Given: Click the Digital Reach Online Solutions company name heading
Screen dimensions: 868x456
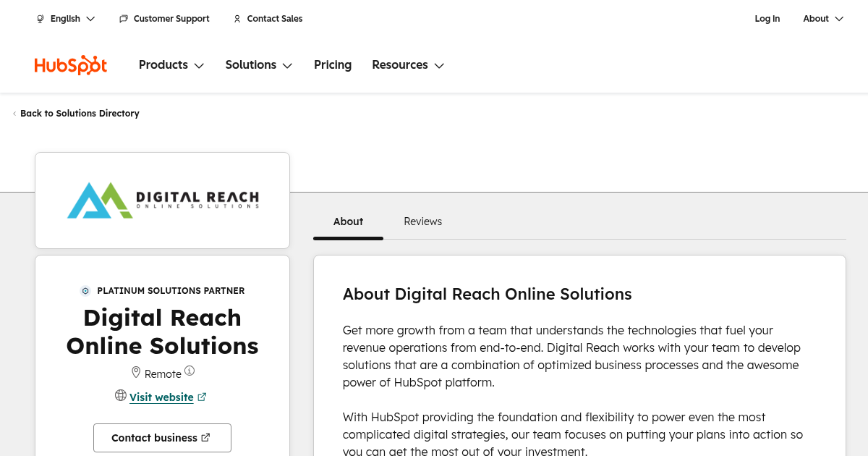Looking at the screenshot, I should click(x=162, y=332).
